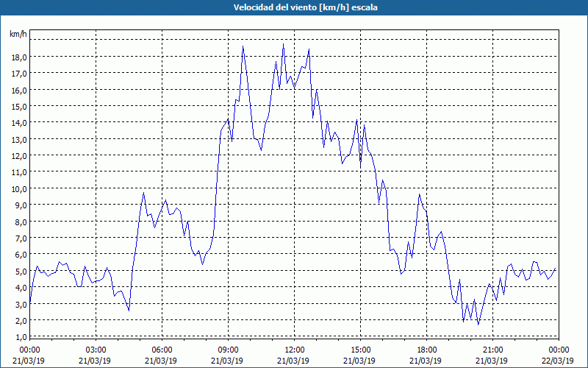Click the chart title 'Velocidad del viento [km/h] escala'
Image resolution: width=588 pixels, height=368 pixels.
305,7
